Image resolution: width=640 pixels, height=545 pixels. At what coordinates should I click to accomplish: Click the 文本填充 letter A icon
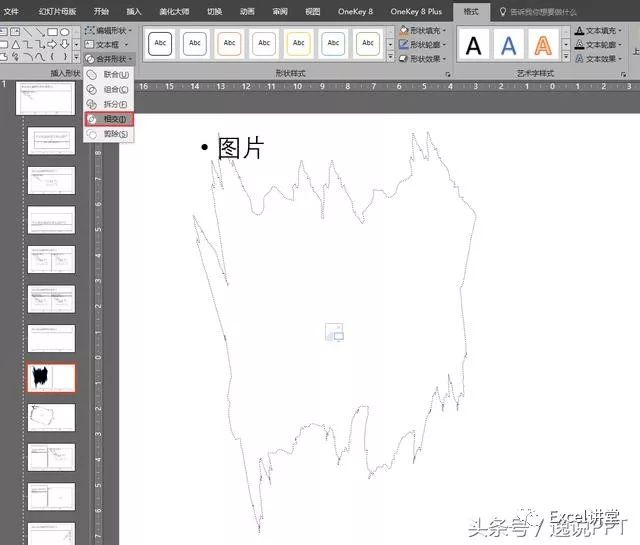coord(579,30)
